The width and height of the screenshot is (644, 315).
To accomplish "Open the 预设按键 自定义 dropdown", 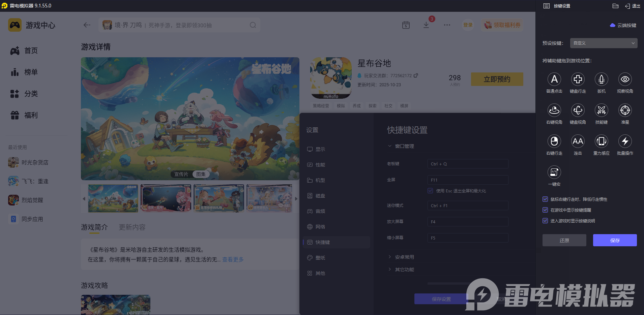I will pos(603,43).
